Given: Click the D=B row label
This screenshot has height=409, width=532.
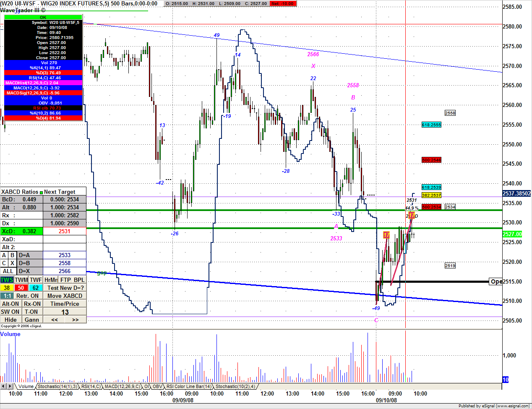Looking at the screenshot, I should (x=30, y=263).
